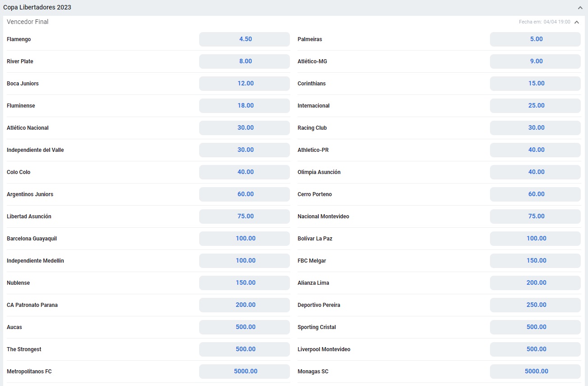
Task: Click the Alianza Lima team name
Action: (x=313, y=283)
